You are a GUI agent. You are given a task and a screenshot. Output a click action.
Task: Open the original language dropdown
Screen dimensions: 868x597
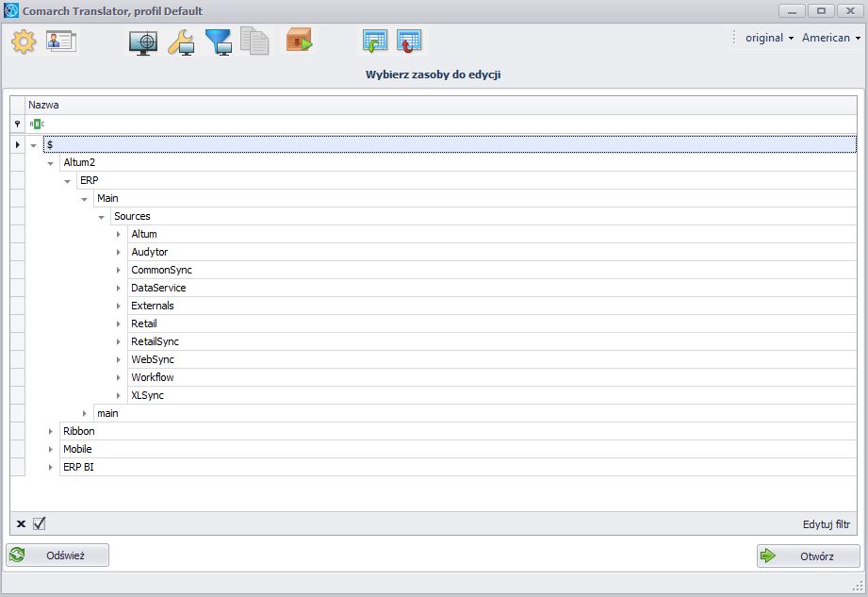click(x=769, y=38)
